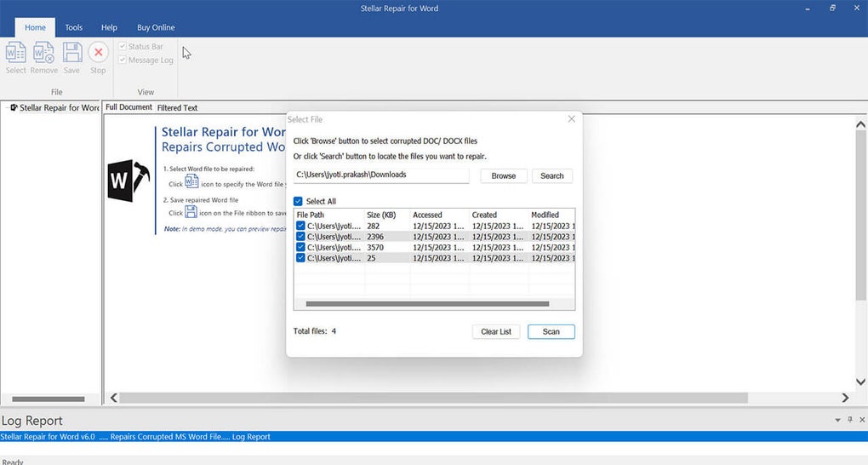Click the folder path input field
Image resolution: width=868 pixels, height=465 pixels.
[x=381, y=175]
